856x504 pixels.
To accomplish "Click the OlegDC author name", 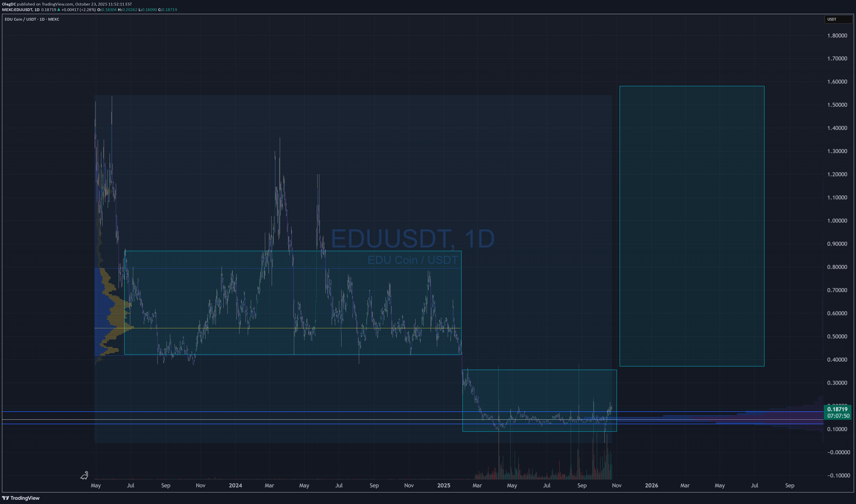I will pyautogui.click(x=9, y=4).
